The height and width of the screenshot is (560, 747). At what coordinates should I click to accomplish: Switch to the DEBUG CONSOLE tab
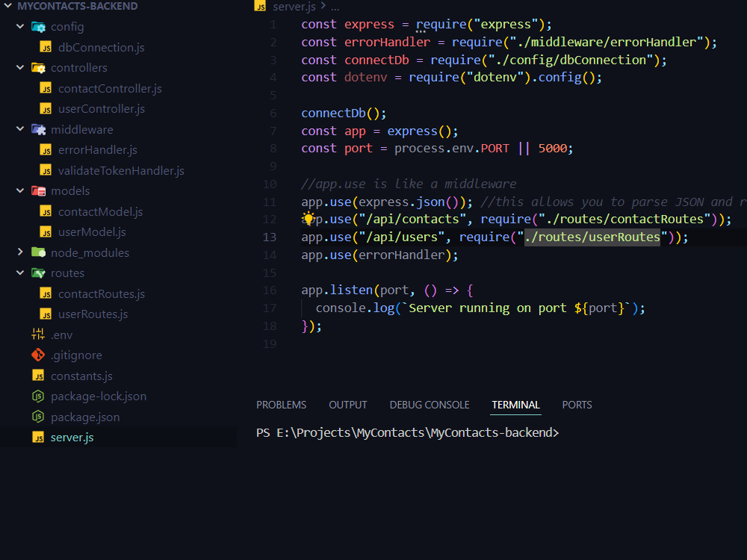tap(430, 405)
